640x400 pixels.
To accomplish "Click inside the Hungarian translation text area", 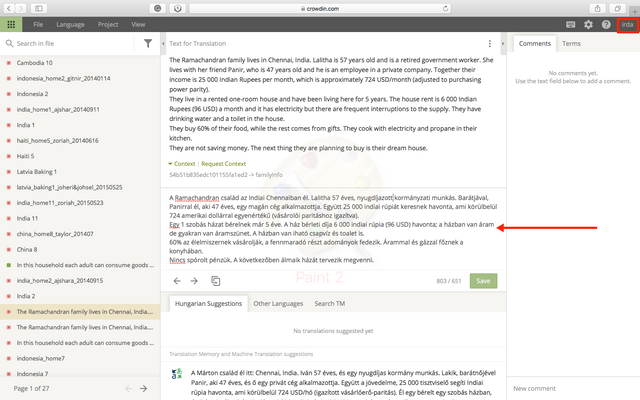I will 333,229.
